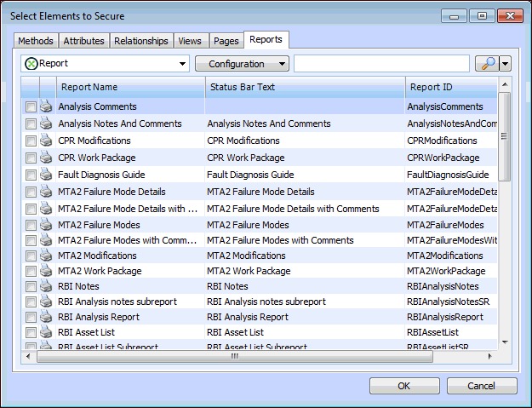
Task: Click the printer icon beside Analysis Comments
Action: (x=46, y=106)
